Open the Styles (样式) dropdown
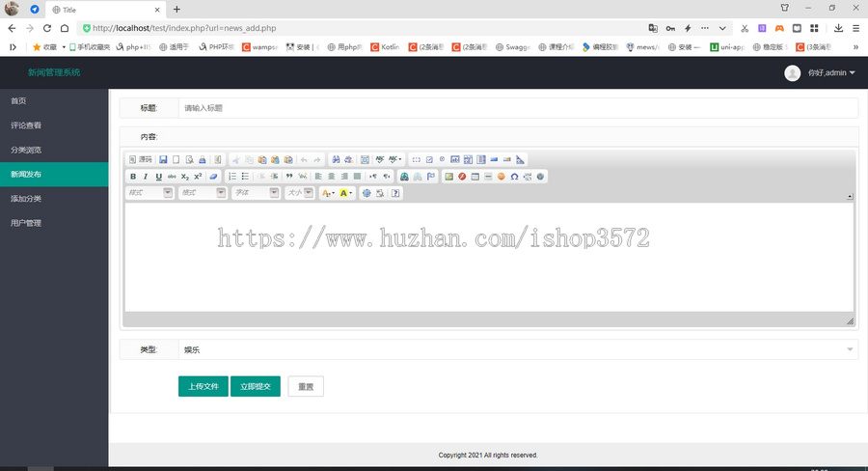The image size is (868, 471). (x=150, y=193)
